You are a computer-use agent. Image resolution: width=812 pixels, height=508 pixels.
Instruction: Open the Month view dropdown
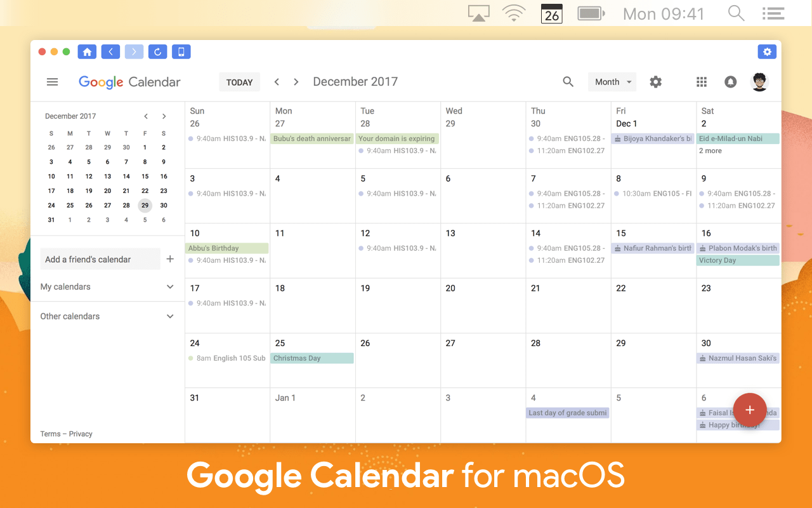pyautogui.click(x=612, y=82)
